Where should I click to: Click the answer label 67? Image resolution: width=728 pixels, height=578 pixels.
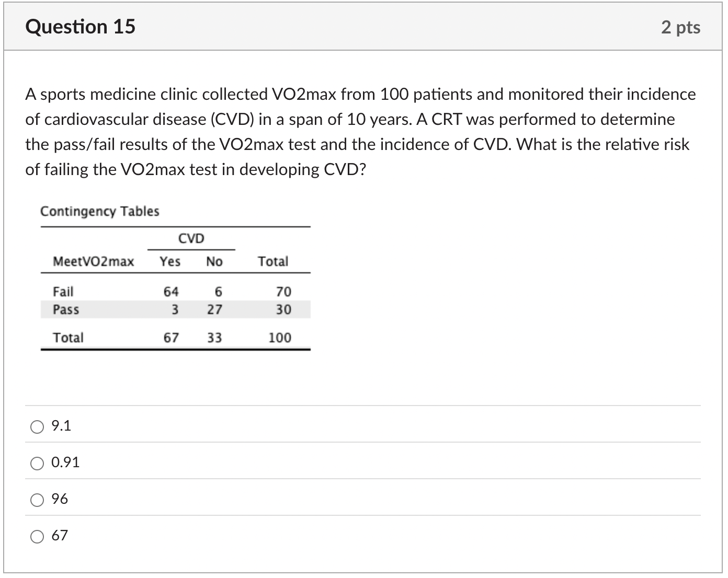pos(59,536)
